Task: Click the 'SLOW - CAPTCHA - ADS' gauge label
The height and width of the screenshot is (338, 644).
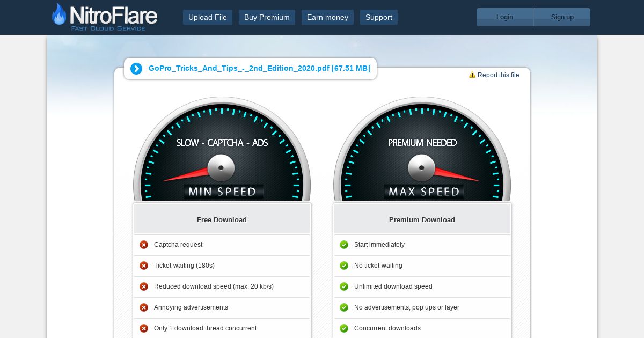Action: pos(222,143)
